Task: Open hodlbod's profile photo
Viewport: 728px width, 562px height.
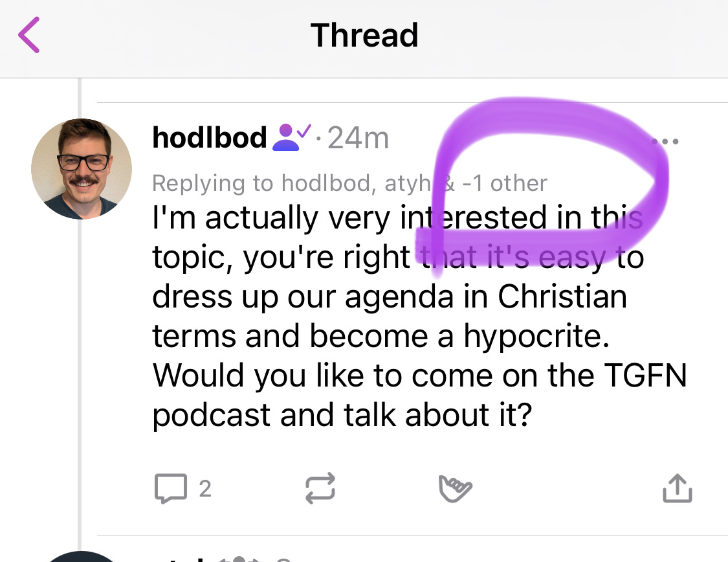Action: tap(82, 168)
